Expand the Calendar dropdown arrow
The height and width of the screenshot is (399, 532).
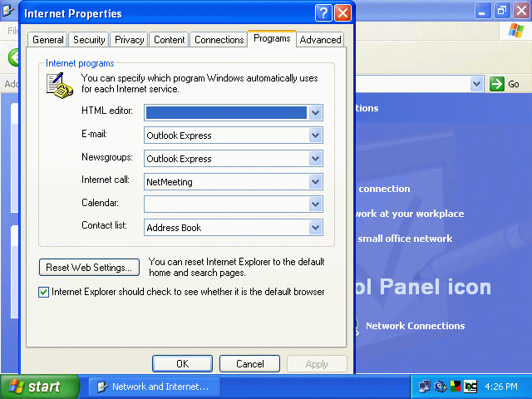[x=316, y=204]
